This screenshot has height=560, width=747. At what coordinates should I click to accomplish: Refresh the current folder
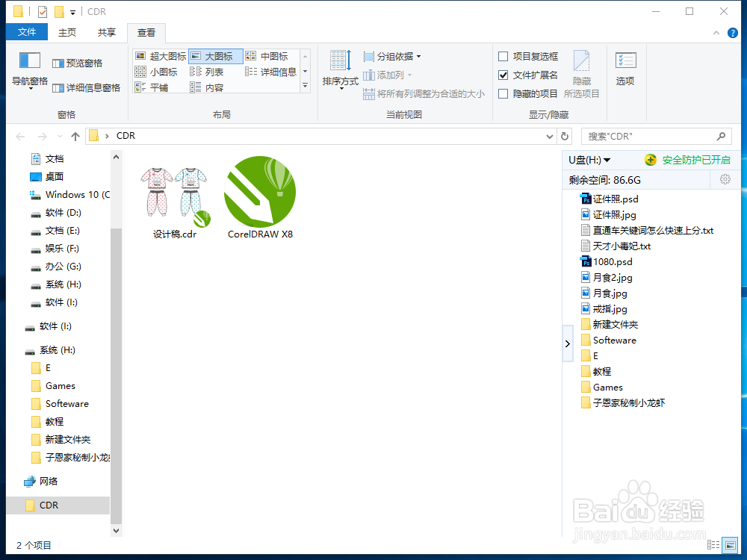(x=565, y=137)
